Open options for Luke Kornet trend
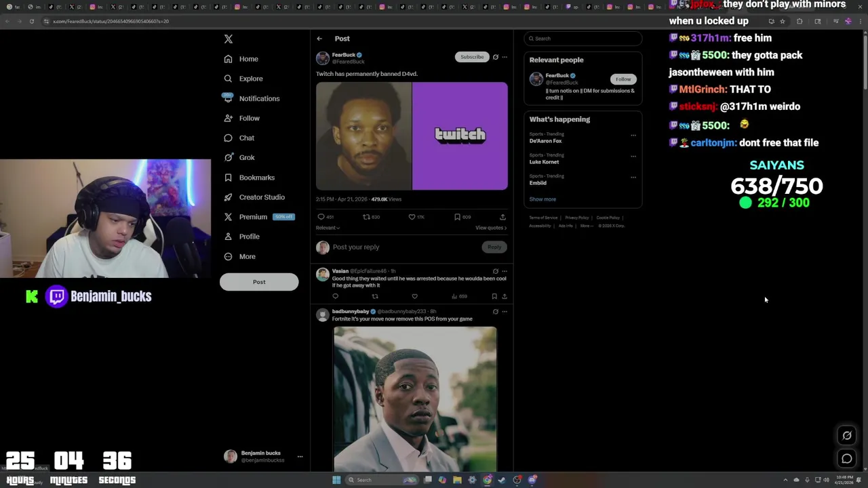 coord(633,156)
